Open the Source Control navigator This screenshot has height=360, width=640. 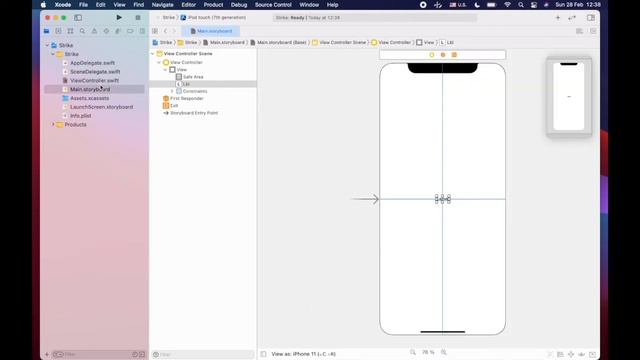(x=58, y=31)
